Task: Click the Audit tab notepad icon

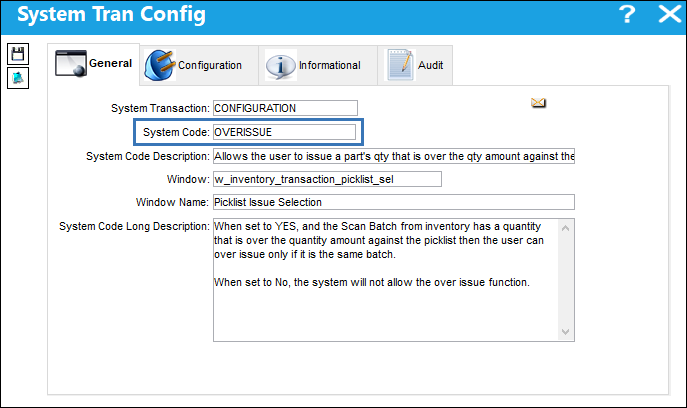Action: pos(400,65)
